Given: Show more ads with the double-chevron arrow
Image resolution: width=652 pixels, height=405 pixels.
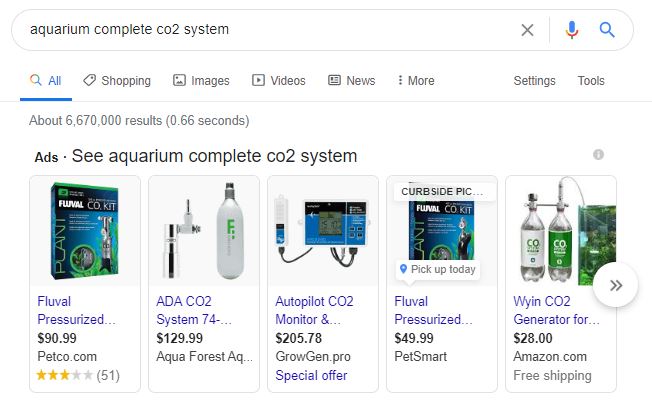Looking at the screenshot, I should click(616, 286).
